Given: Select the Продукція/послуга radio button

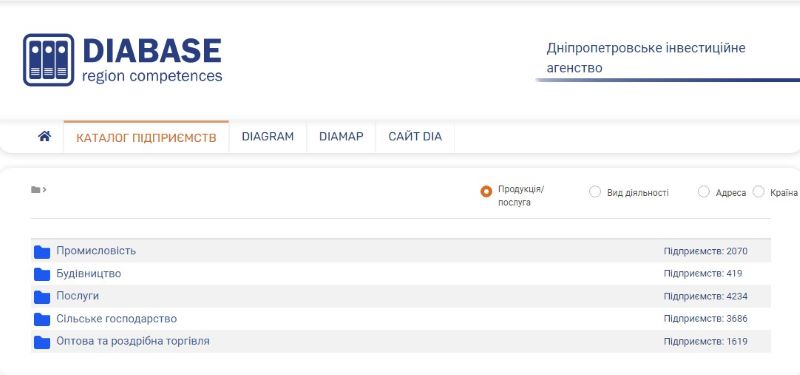Looking at the screenshot, I should pyautogui.click(x=486, y=191).
